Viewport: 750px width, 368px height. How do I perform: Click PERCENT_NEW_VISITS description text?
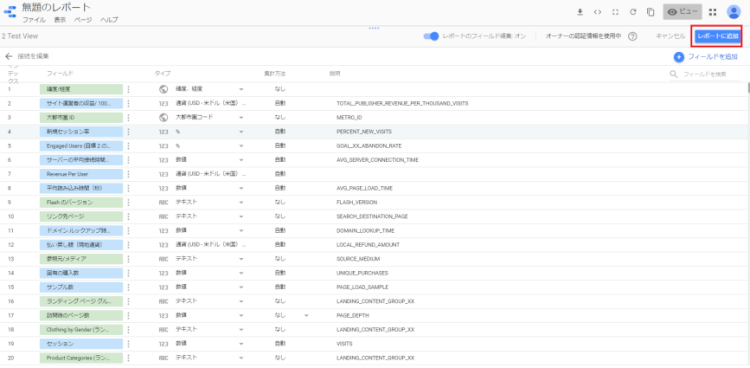[364, 132]
